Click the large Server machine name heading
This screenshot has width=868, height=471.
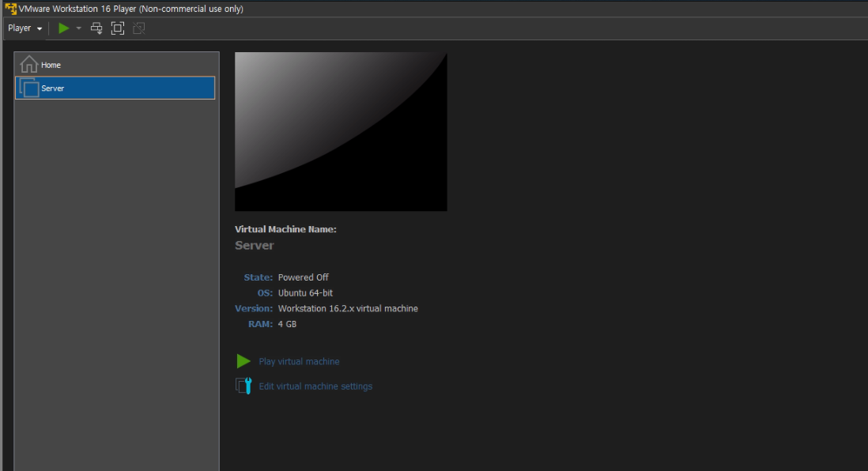click(x=254, y=245)
